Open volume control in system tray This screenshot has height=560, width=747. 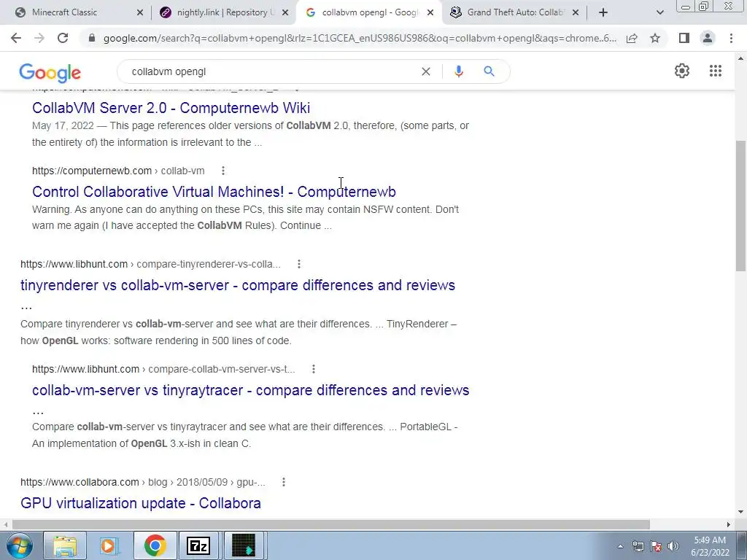[x=673, y=546]
